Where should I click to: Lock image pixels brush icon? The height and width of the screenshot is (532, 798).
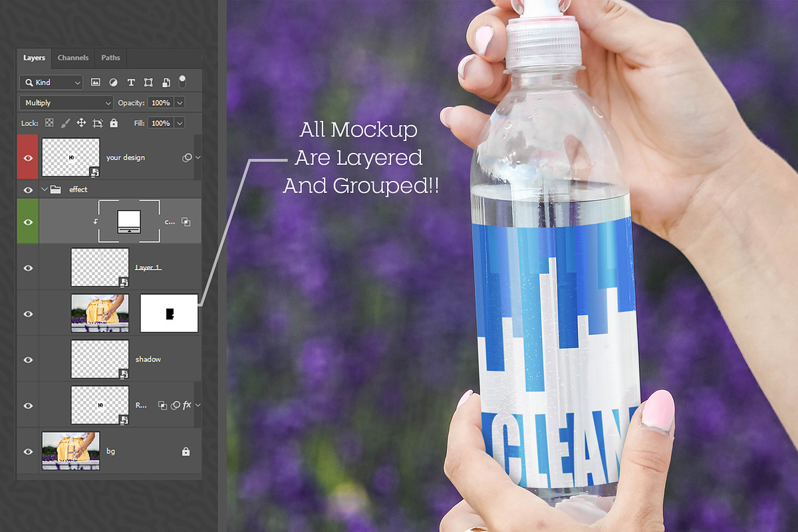pos(65,123)
